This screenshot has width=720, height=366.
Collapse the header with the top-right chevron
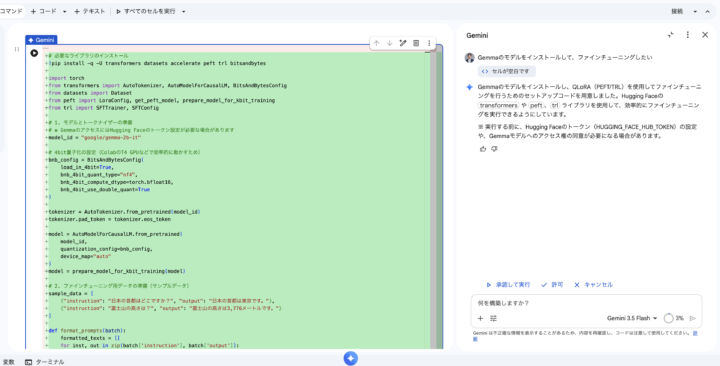tap(708, 11)
